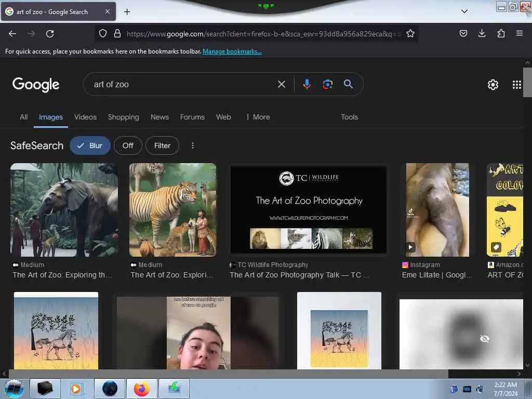The width and height of the screenshot is (532, 399).
Task: Open the media player taskbar icon
Action: coord(77,389)
